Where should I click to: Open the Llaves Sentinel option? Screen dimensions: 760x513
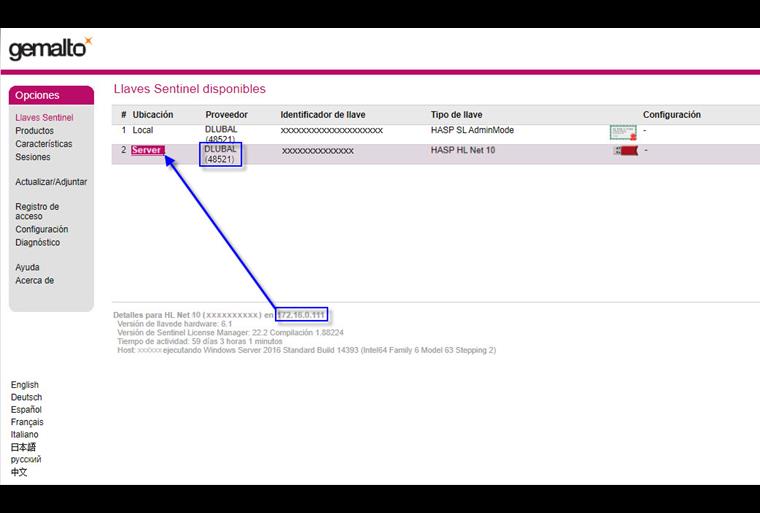coord(44,117)
